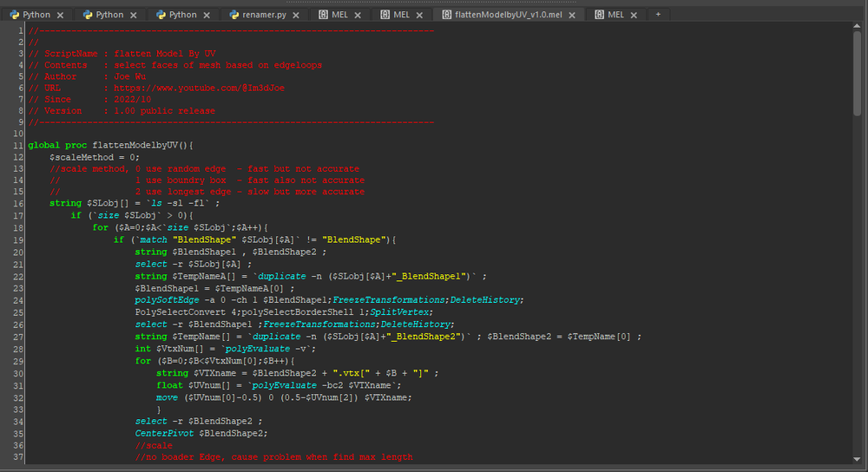The width and height of the screenshot is (868, 472).
Task: Close the last MEL tab
Action: (634, 15)
